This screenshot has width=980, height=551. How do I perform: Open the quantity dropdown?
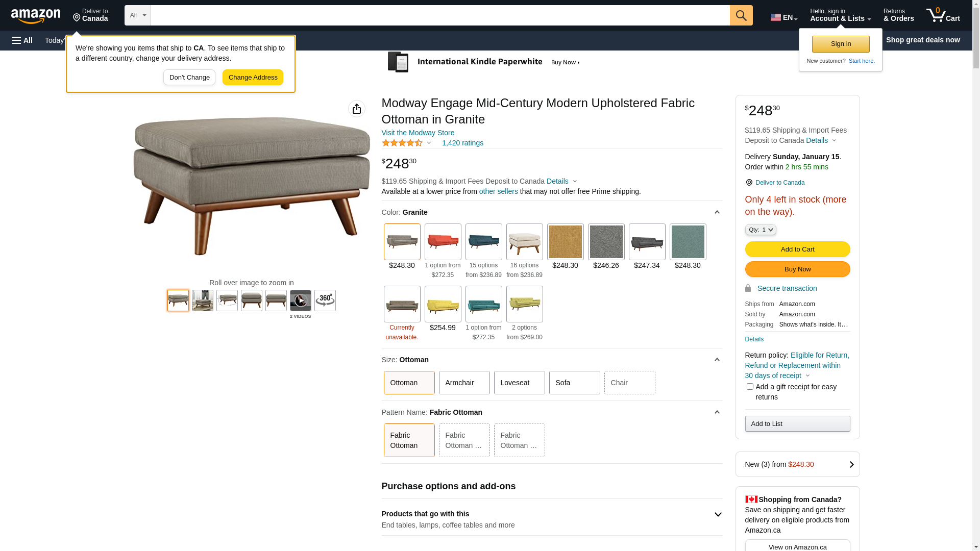click(761, 230)
